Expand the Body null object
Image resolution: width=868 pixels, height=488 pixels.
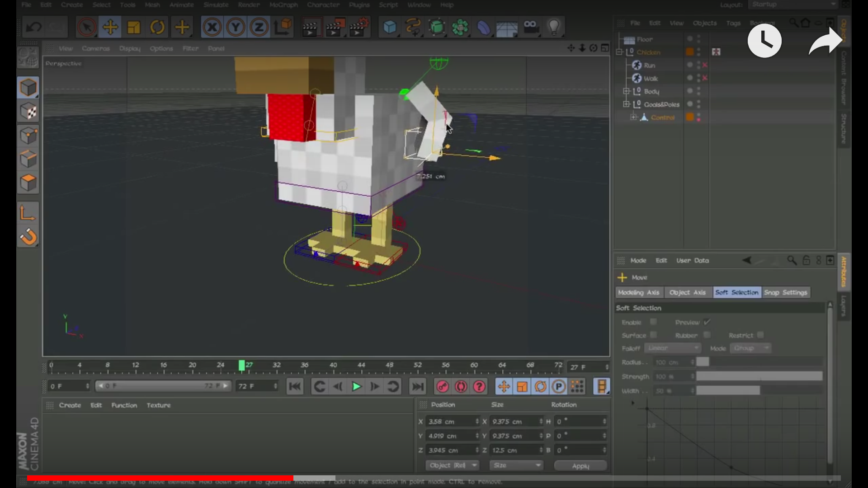pos(626,91)
